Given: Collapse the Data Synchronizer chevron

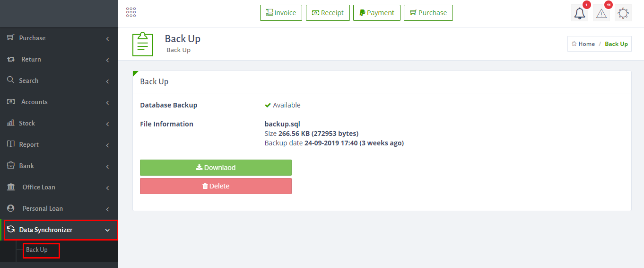Looking at the screenshot, I should [x=107, y=230].
